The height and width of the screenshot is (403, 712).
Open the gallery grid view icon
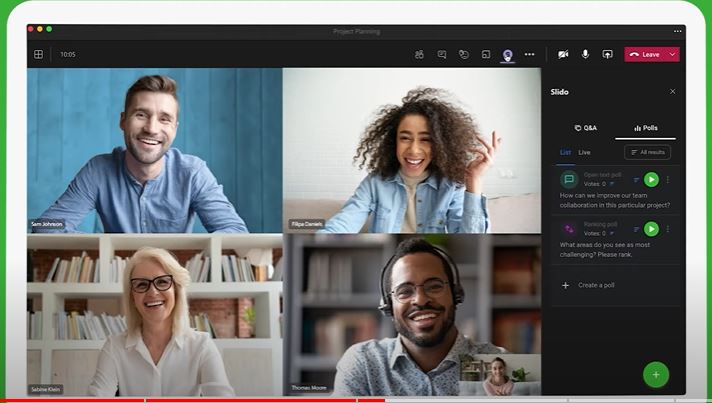coord(38,54)
